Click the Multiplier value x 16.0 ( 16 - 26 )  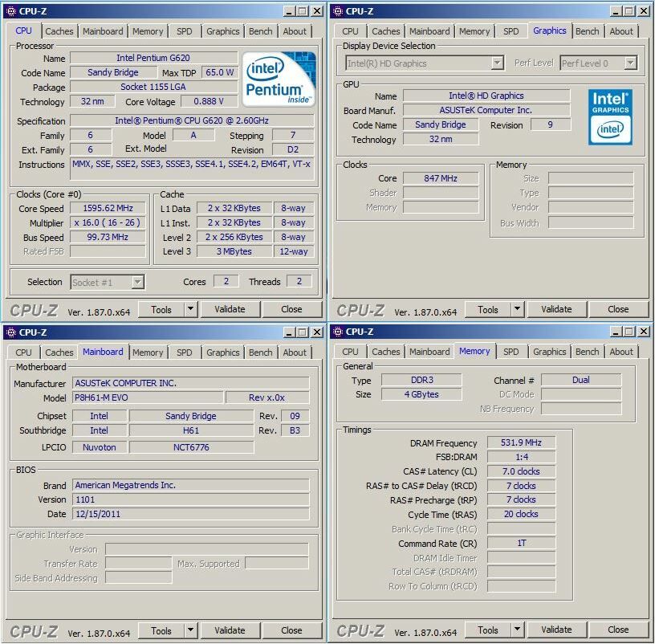pyautogui.click(x=108, y=222)
